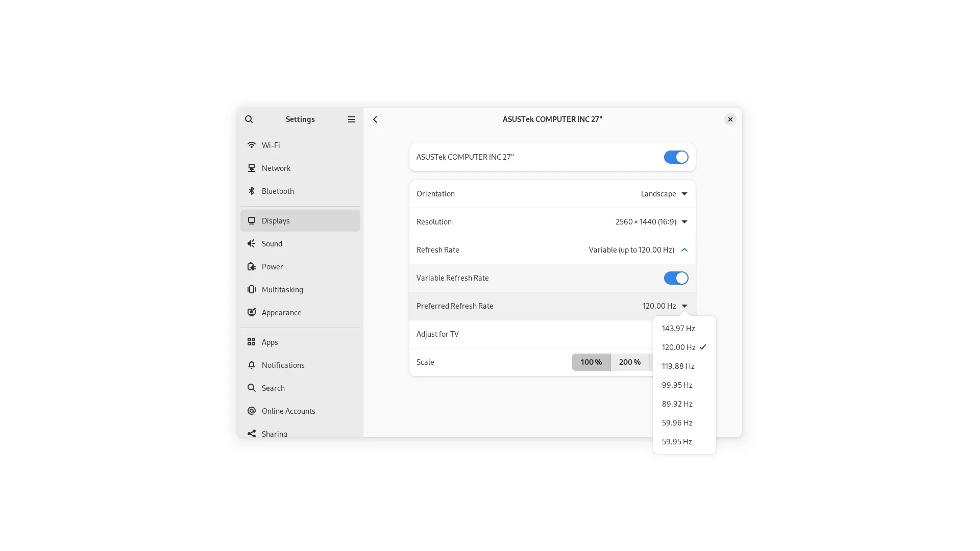Image resolution: width=980 pixels, height=551 pixels.
Task: Set scale to 100 %
Action: [591, 362]
